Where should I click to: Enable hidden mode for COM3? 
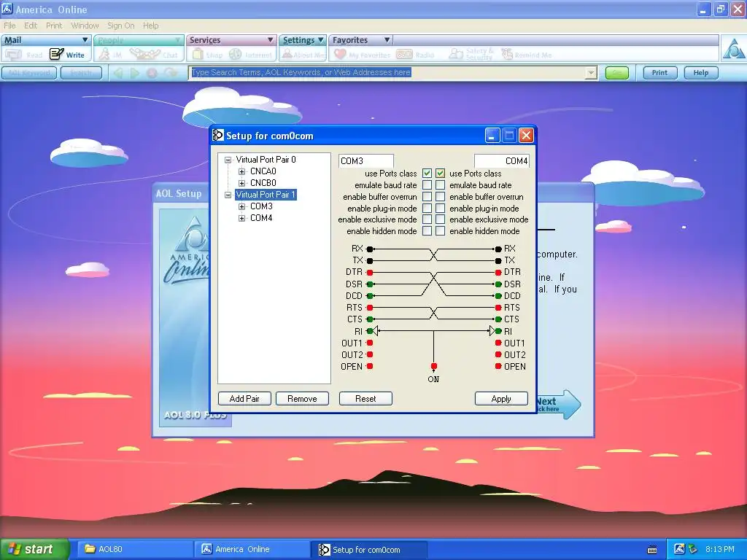tap(427, 231)
